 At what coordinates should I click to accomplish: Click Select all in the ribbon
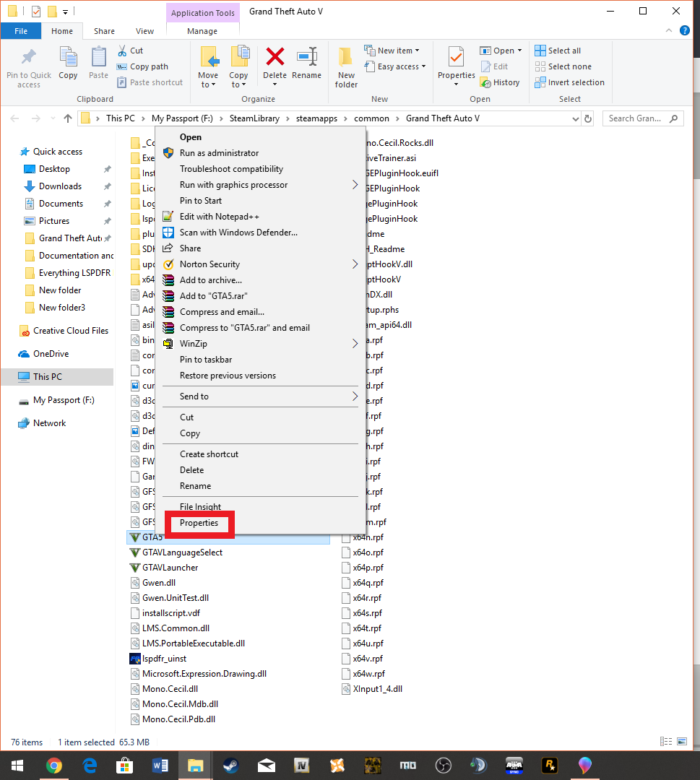tap(558, 51)
